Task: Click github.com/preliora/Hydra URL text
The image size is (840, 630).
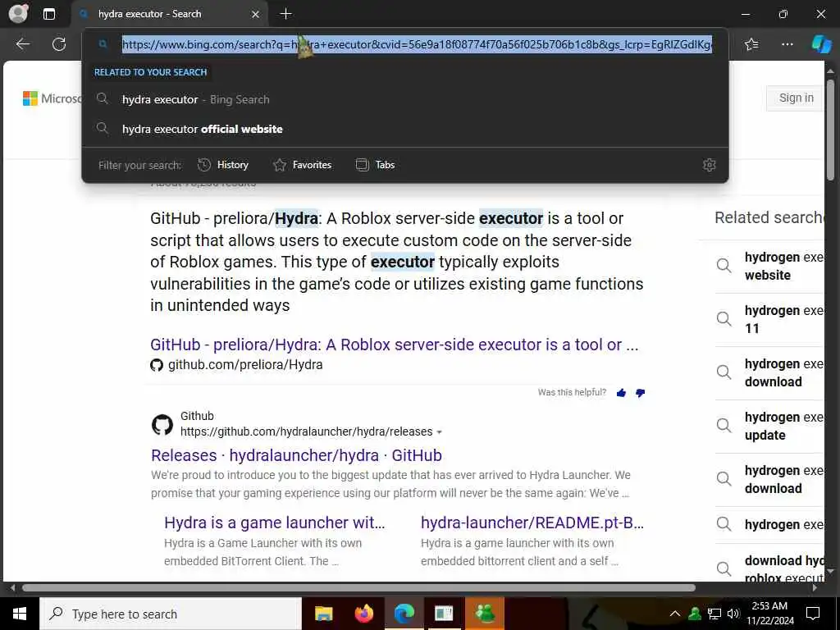Action: tap(245, 365)
